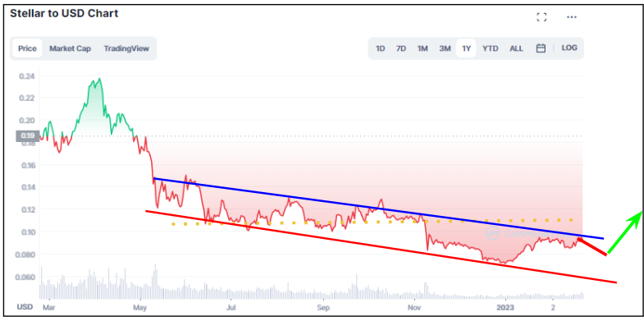Screen dimensions: 644x321
Task: Switch to the Price tab
Action: 28,48
